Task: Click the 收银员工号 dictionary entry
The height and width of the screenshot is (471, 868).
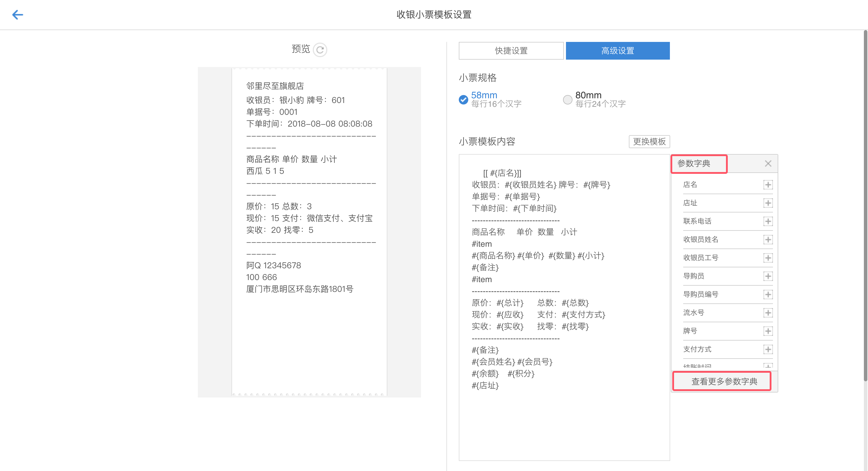Action: click(x=701, y=258)
